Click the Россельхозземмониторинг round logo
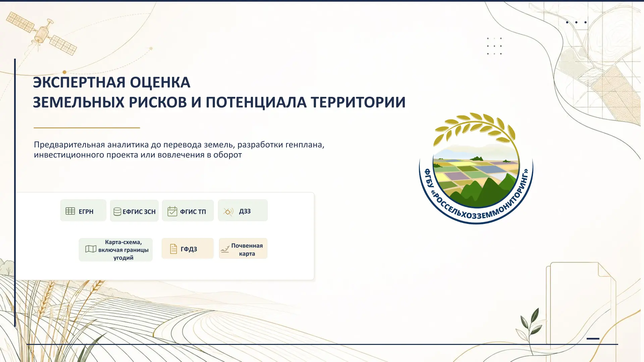Screen dimensions: 644x362 (476, 168)
